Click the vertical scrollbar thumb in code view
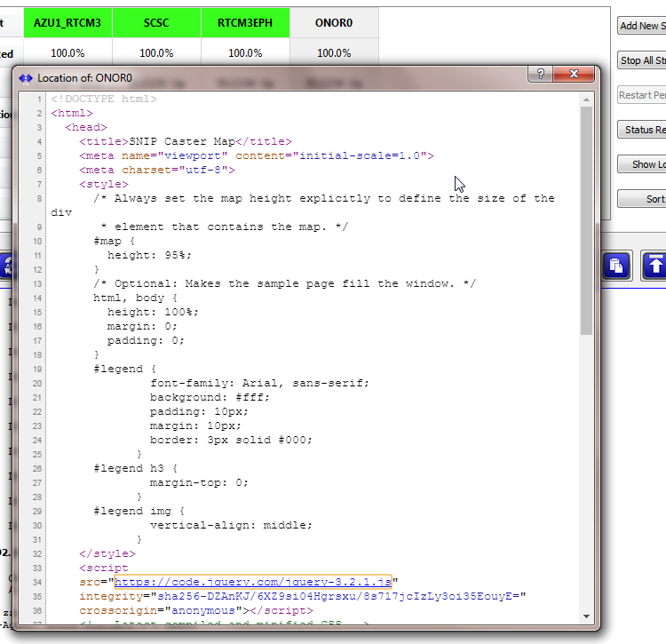 [586, 221]
